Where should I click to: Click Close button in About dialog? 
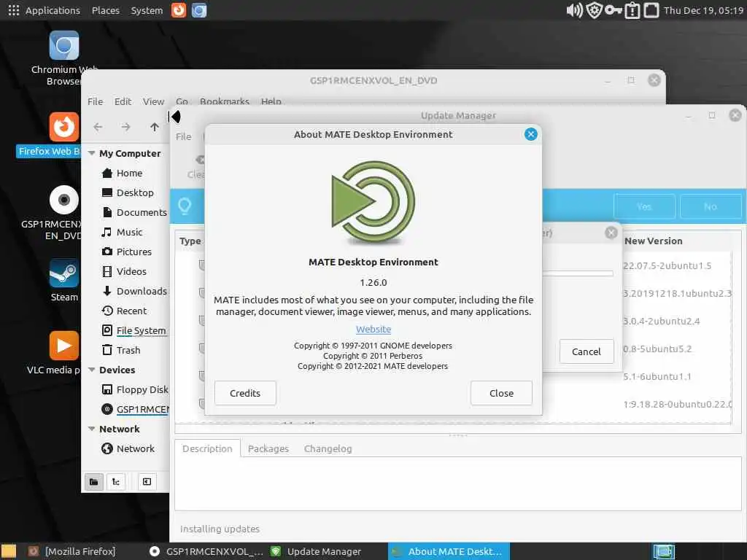click(501, 393)
